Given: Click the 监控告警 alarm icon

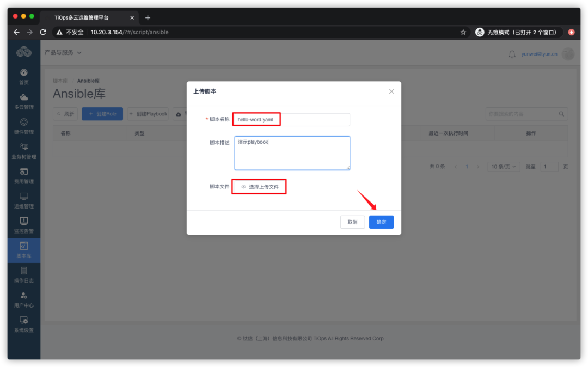Looking at the screenshot, I should coord(23,224).
